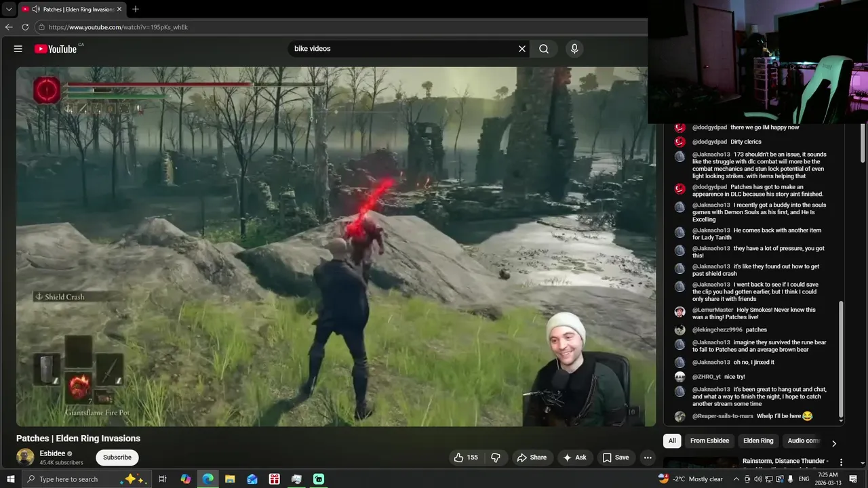Show hidden system tray icons

tap(736, 479)
